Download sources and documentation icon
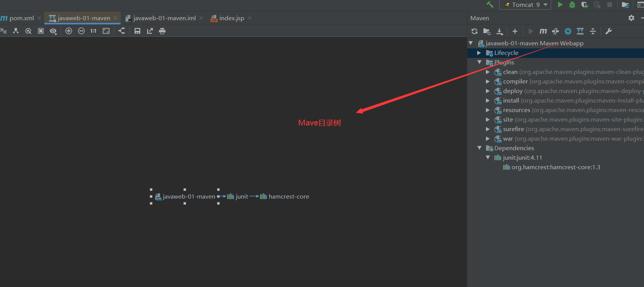The width and height of the screenshot is (644, 287). point(499,31)
